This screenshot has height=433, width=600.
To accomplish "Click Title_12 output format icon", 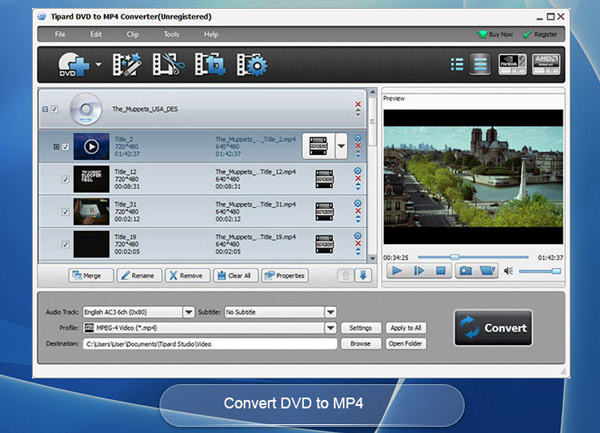I will (x=324, y=179).
